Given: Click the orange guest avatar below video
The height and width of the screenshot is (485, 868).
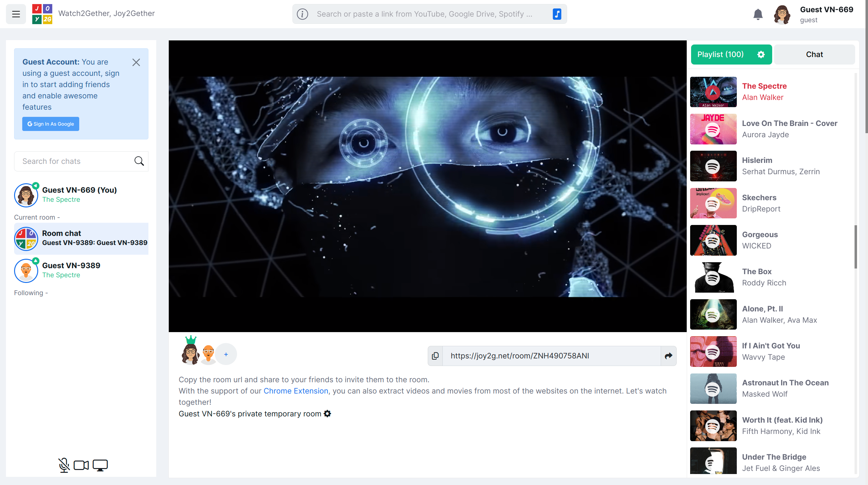Looking at the screenshot, I should [208, 354].
